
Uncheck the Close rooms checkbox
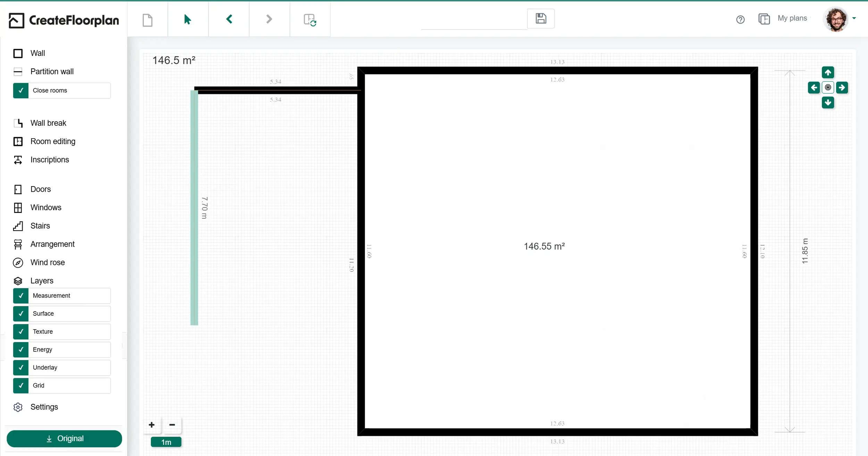coord(21,90)
